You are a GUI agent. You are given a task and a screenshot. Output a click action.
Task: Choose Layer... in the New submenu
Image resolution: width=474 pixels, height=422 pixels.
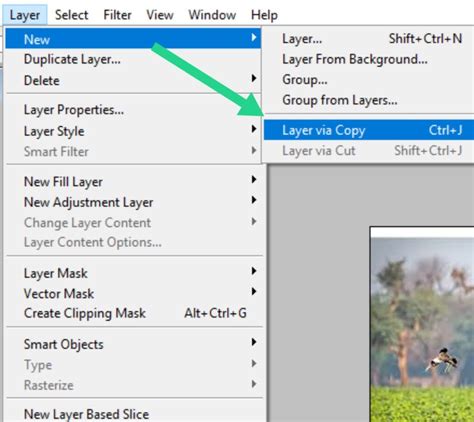pyautogui.click(x=369, y=39)
